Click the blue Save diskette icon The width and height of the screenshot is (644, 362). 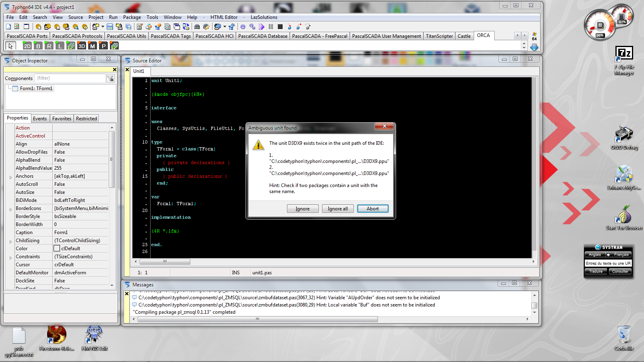pos(109,27)
